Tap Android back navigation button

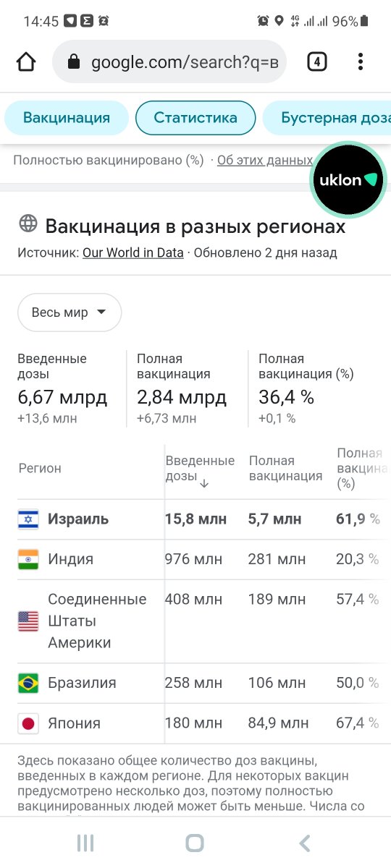click(x=305, y=843)
